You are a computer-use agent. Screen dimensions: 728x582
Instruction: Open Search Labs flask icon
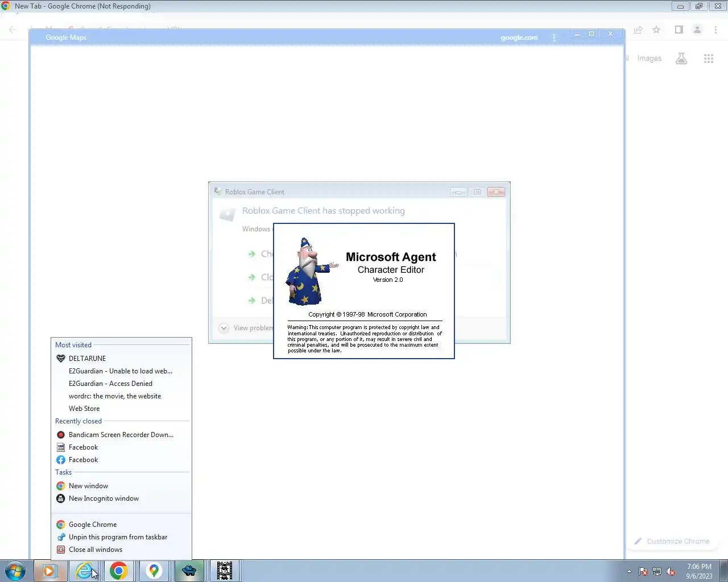tap(681, 59)
